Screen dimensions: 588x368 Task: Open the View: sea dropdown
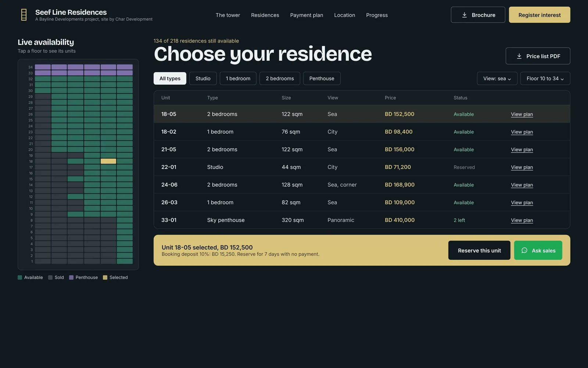pos(497,78)
